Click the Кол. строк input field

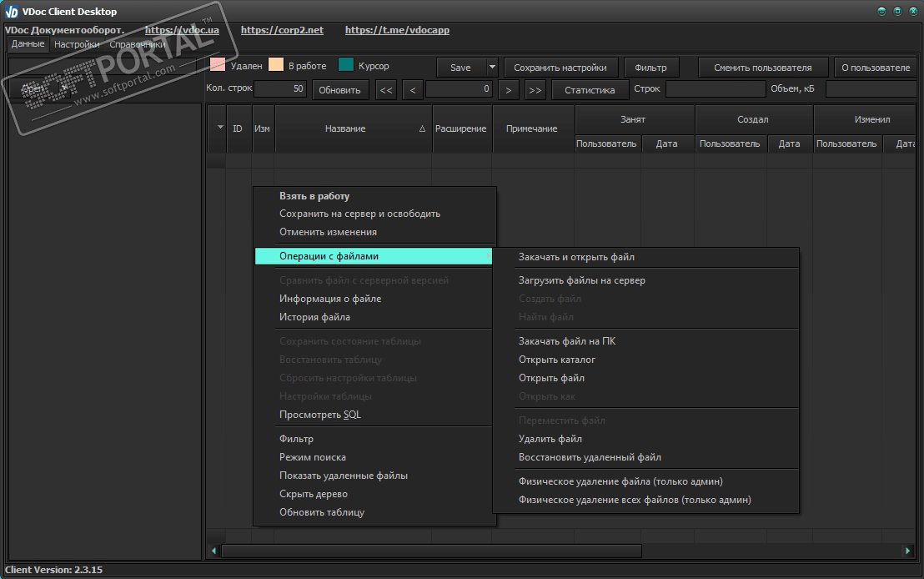[280, 89]
